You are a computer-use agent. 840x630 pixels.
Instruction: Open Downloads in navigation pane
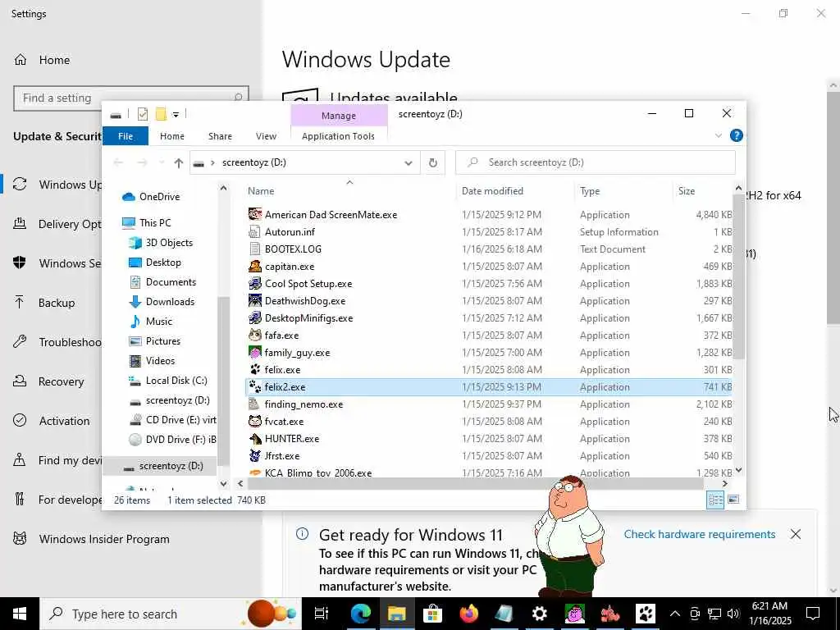tap(170, 302)
